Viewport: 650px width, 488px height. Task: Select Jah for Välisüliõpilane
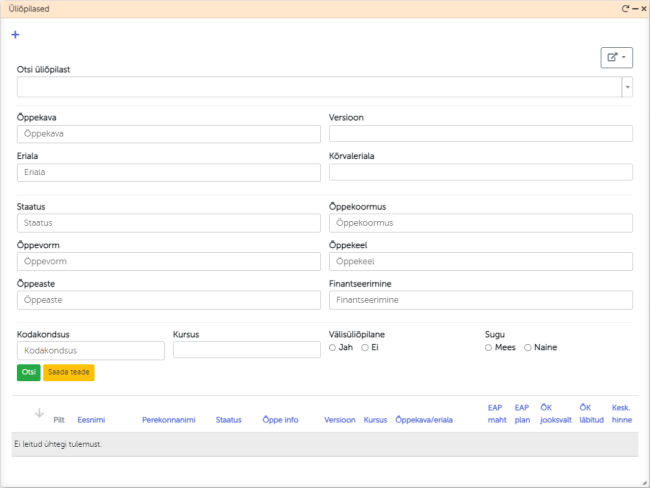pos(333,347)
